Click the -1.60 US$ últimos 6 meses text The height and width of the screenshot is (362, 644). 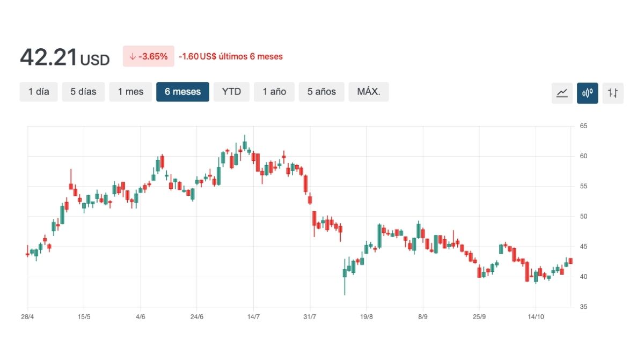click(x=231, y=56)
